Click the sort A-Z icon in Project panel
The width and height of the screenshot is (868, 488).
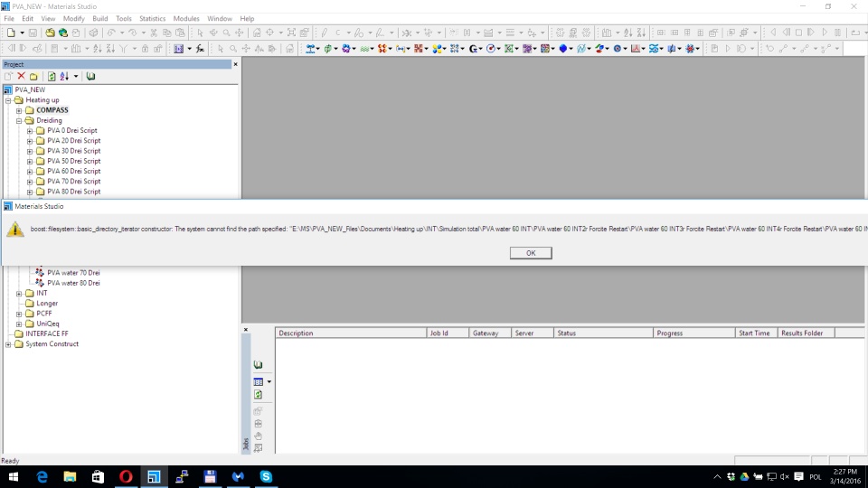coord(64,76)
